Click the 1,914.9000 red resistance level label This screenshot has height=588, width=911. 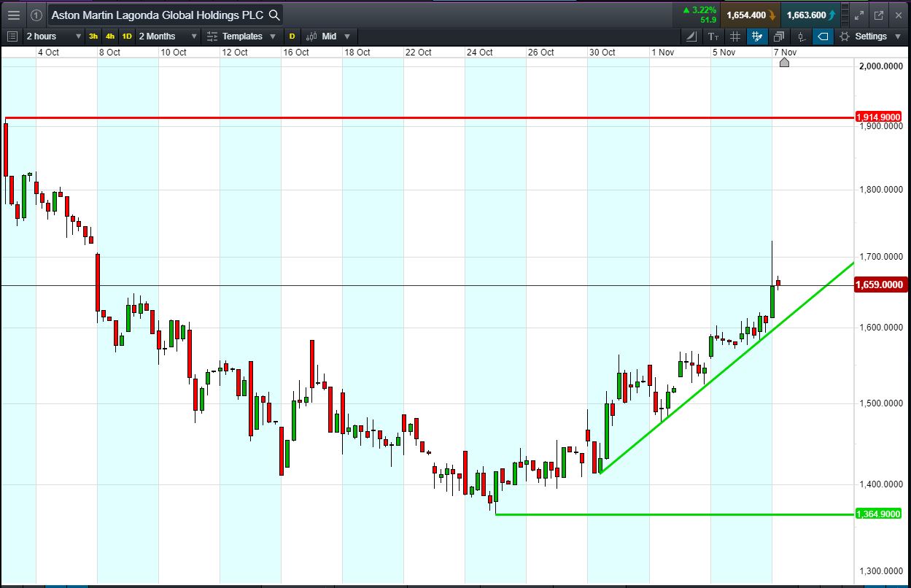tap(878, 117)
